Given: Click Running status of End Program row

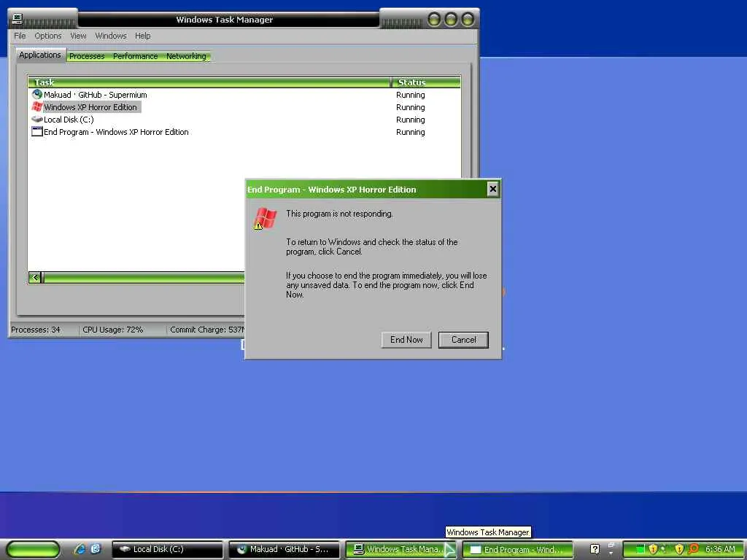Looking at the screenshot, I should point(410,132).
